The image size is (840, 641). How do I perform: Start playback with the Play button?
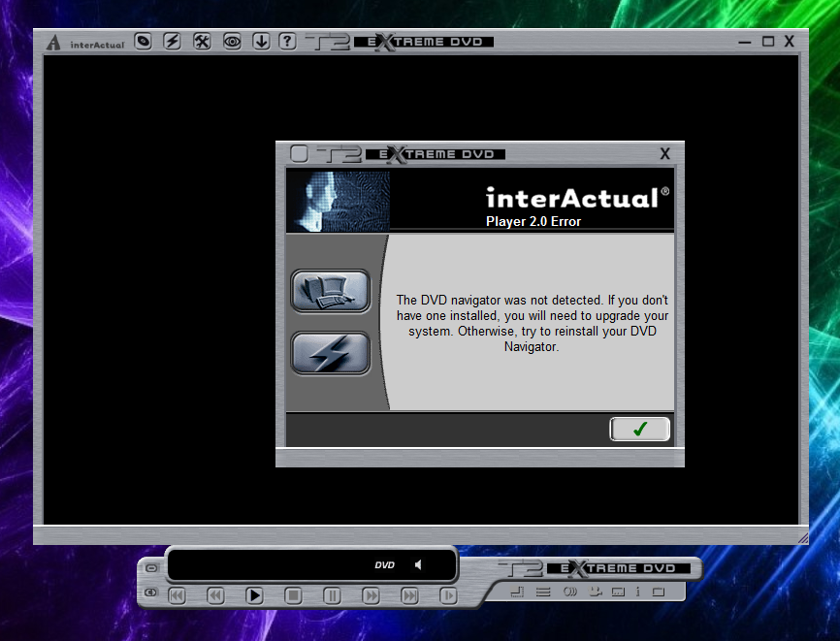(254, 595)
